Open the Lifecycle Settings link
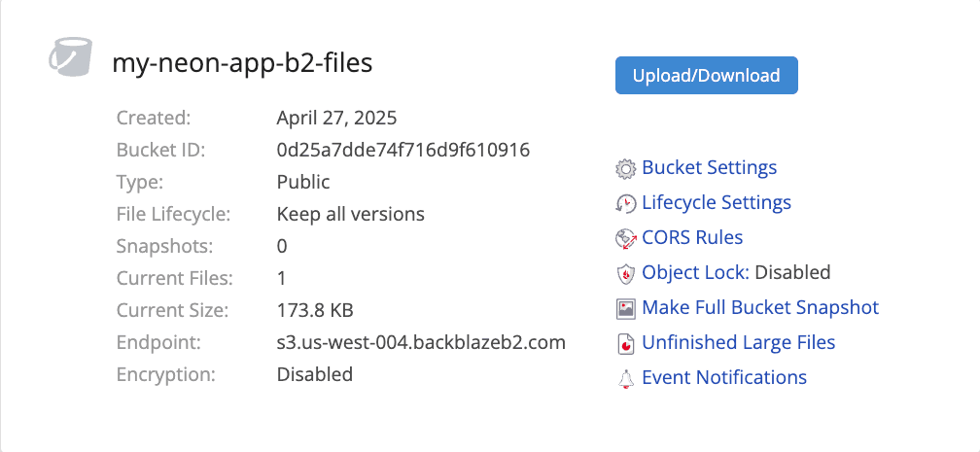This screenshot has width=980, height=452. click(x=717, y=203)
